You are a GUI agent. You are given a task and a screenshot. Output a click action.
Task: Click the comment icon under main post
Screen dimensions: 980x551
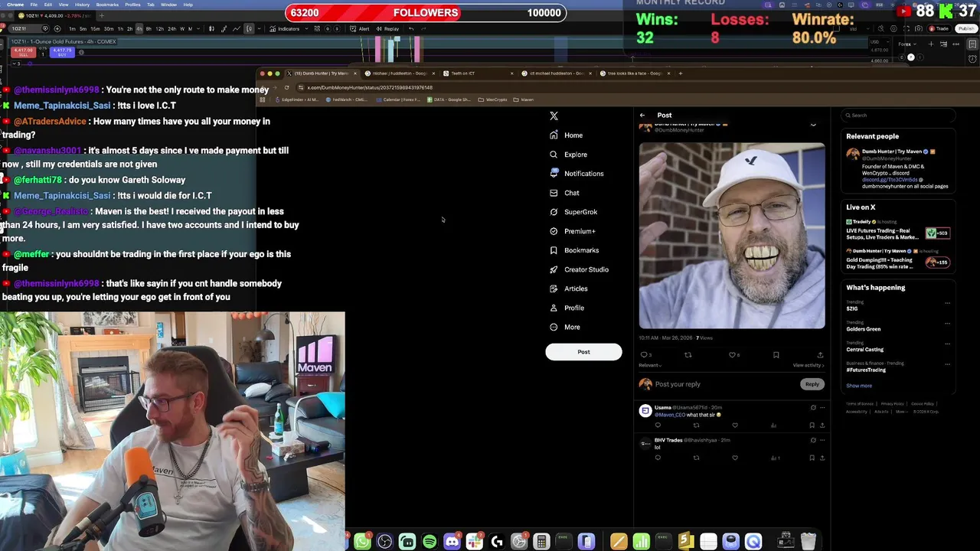(644, 355)
